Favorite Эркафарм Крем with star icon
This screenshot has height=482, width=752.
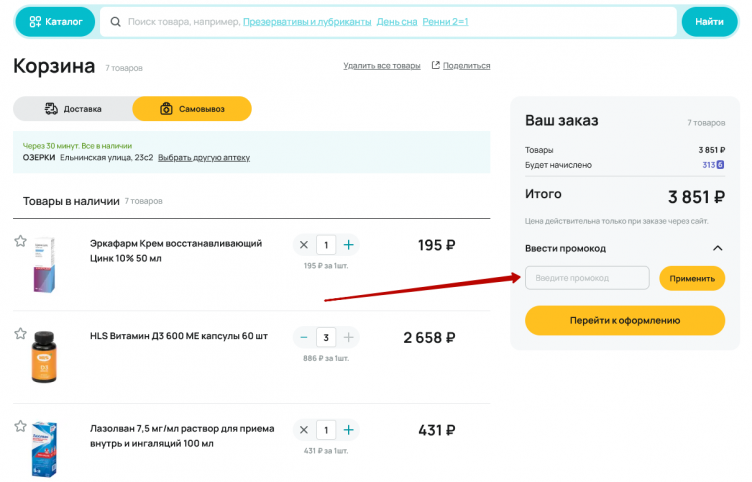pos(20,241)
